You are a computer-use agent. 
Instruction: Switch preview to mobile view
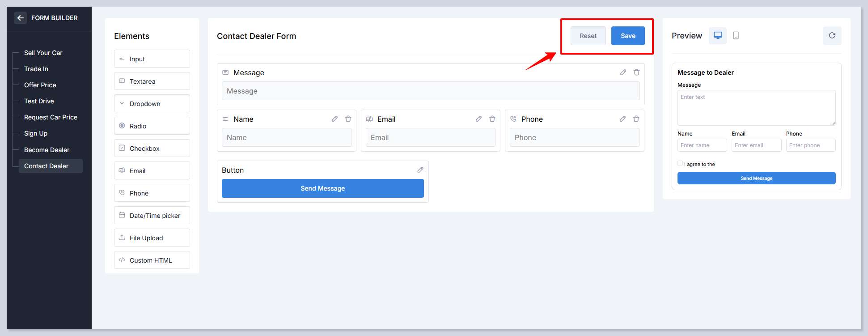coord(736,36)
